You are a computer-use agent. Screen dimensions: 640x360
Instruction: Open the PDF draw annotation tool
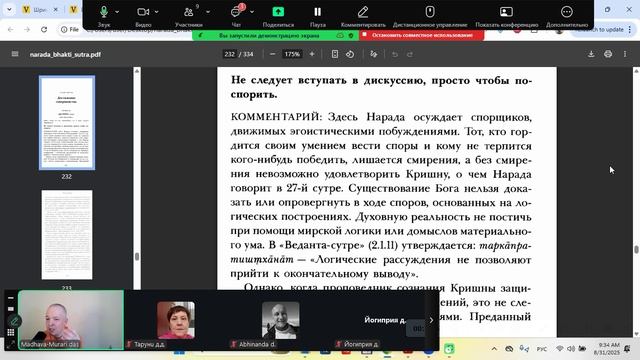(x=373, y=54)
